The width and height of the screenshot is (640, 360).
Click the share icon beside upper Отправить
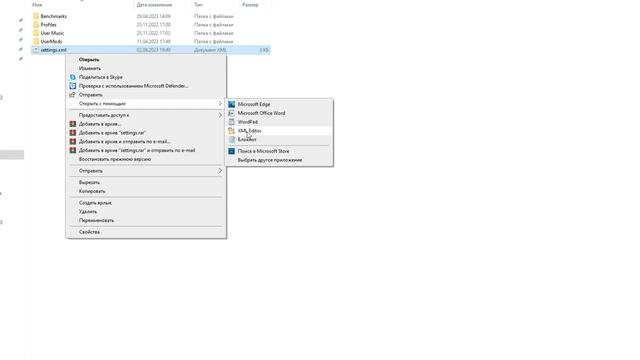click(73, 95)
